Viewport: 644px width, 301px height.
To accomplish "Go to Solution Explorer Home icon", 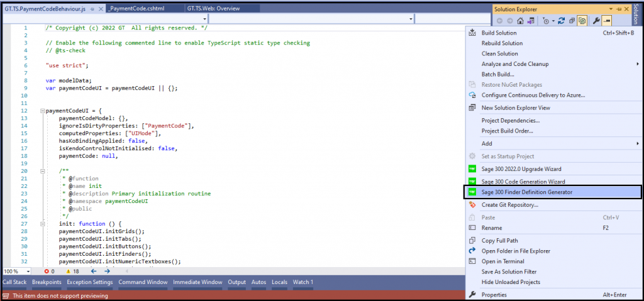I will [x=520, y=21].
